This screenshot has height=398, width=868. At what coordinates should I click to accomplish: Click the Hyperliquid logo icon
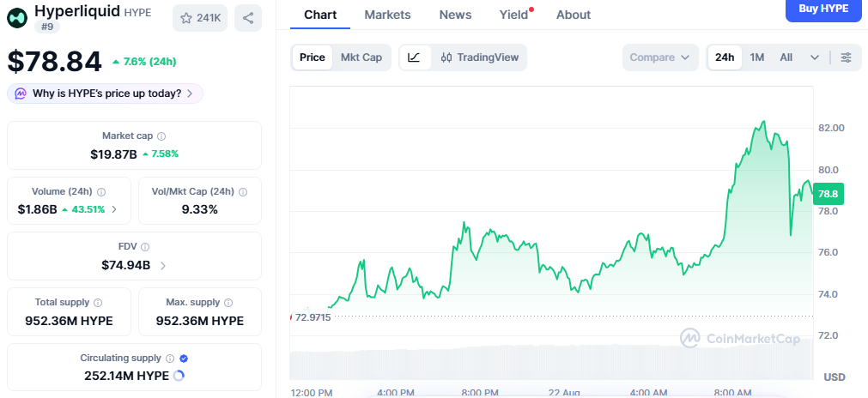click(16, 18)
